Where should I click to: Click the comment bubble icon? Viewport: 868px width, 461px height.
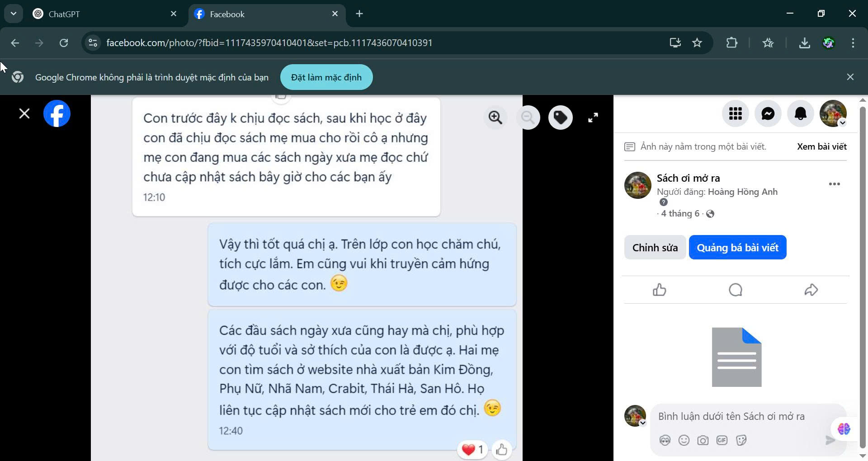[736, 290]
